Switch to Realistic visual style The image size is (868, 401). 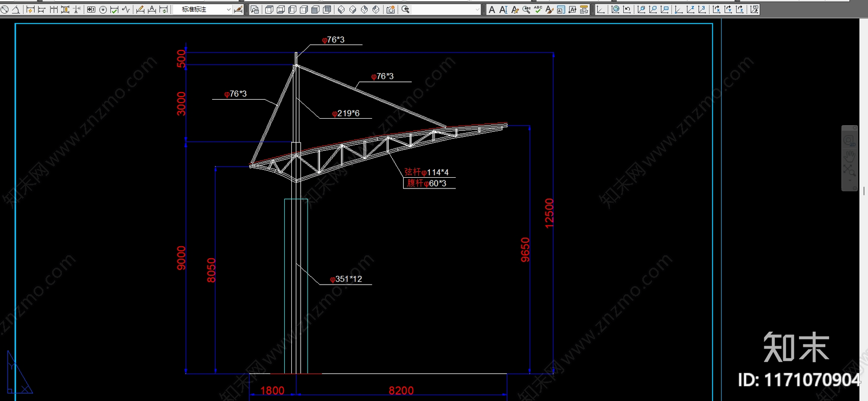point(304,9)
